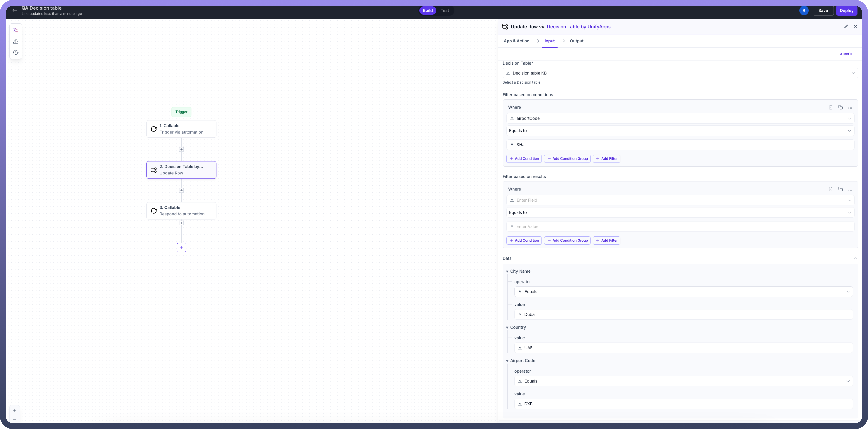View automation warnings via the triangle icon
Screen dimensions: 868x429
[x=15, y=41]
